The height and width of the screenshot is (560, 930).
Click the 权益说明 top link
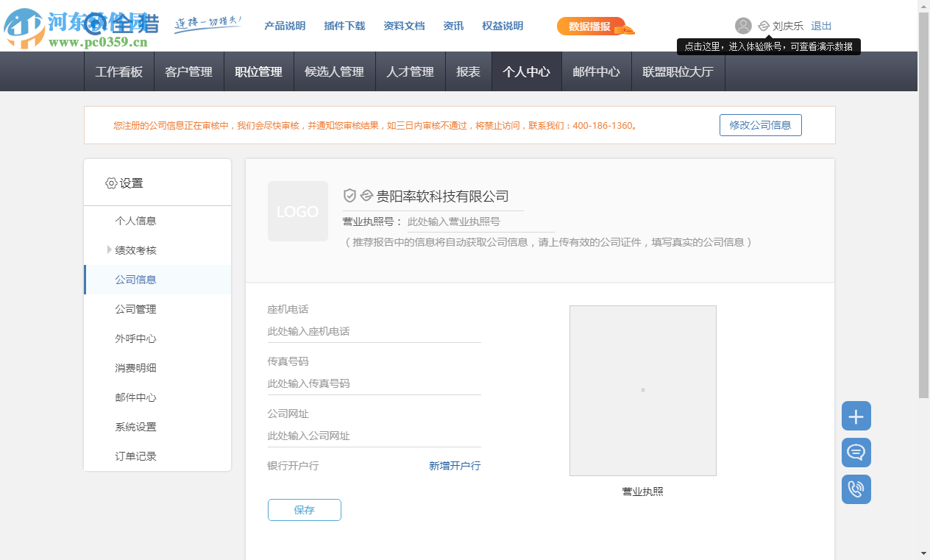503,26
